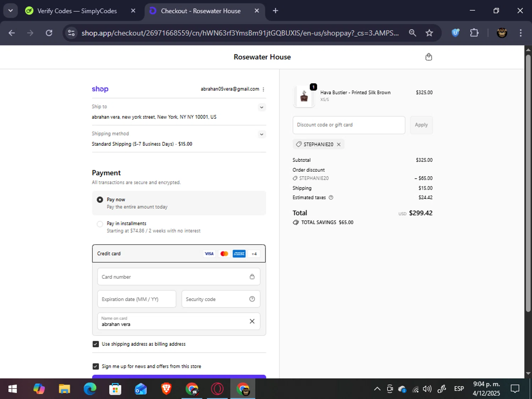532x399 pixels.
Task: Click the lock icon in Card number field
Action: click(x=252, y=277)
